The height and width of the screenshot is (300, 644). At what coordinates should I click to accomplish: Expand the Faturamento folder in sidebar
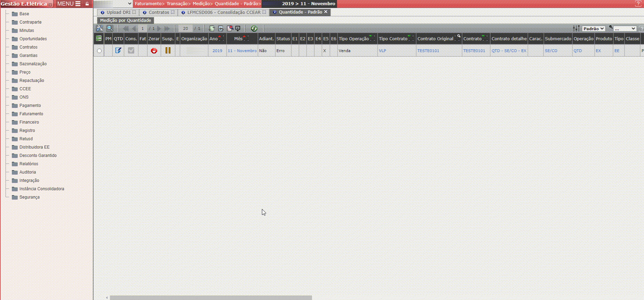click(31, 114)
